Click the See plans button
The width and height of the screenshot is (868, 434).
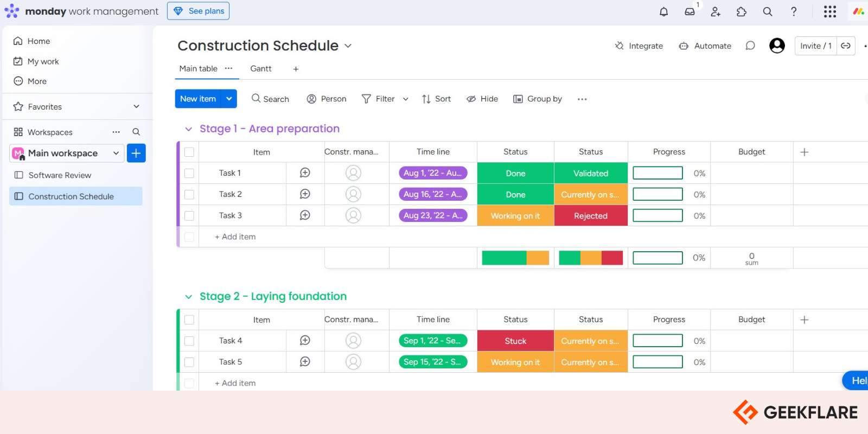click(199, 11)
